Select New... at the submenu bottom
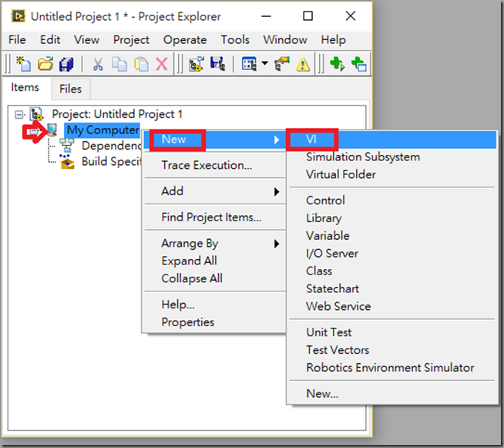The width and height of the screenshot is (504, 448). [x=392, y=393]
